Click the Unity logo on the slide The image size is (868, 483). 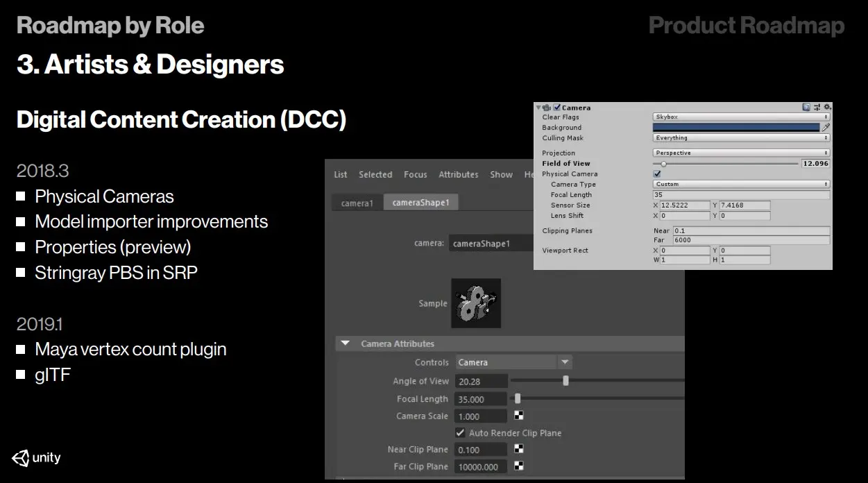(36, 458)
